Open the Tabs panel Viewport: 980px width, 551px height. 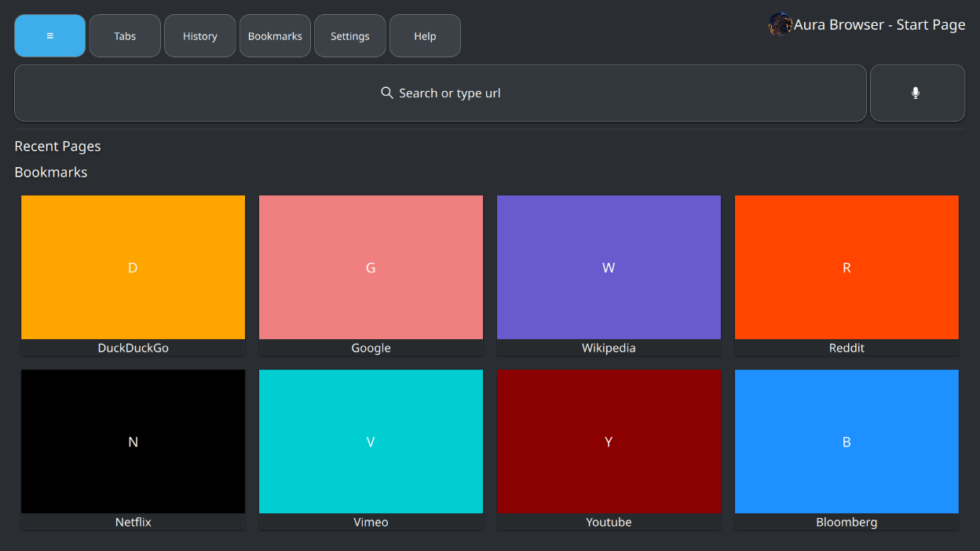pyautogui.click(x=124, y=35)
